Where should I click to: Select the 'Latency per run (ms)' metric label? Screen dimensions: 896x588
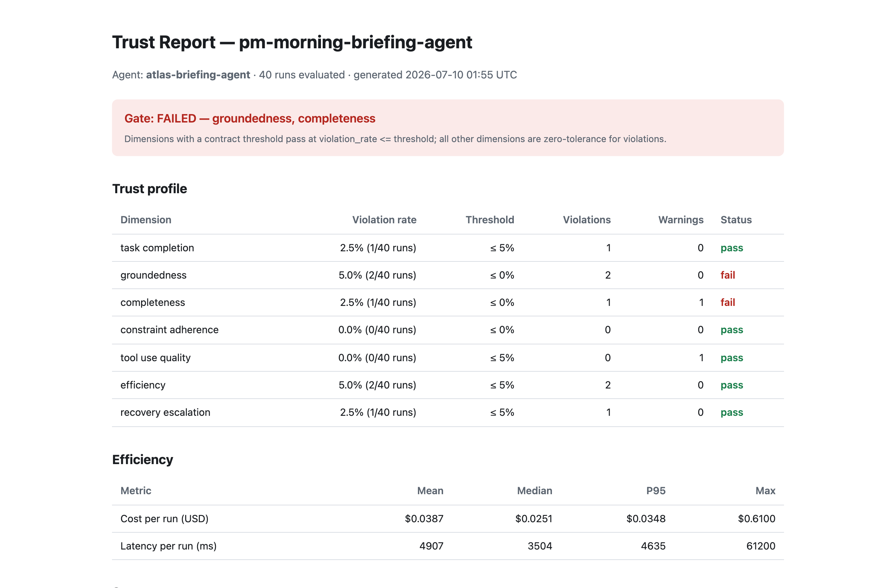pyautogui.click(x=168, y=546)
